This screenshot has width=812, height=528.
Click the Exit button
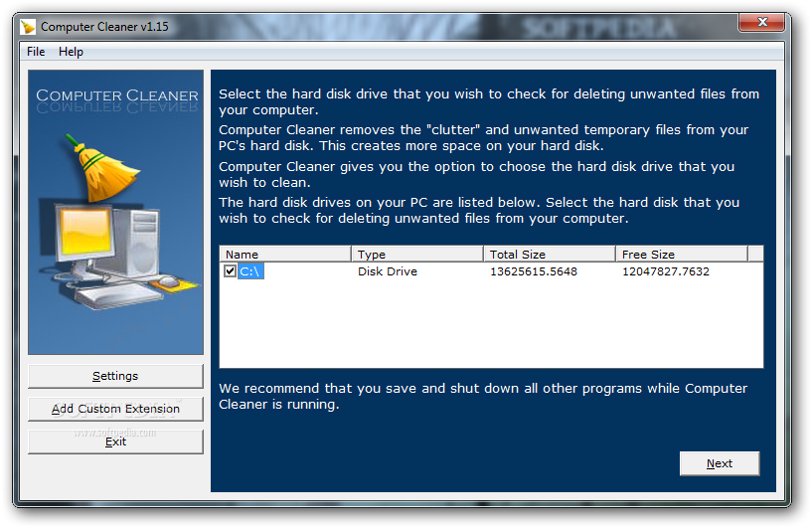point(115,441)
